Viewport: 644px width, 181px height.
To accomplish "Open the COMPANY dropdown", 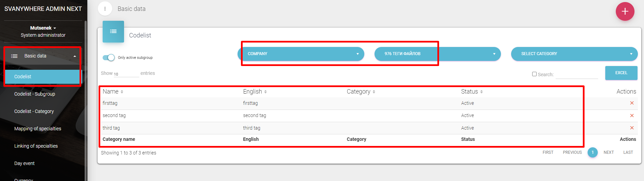I will (301, 54).
